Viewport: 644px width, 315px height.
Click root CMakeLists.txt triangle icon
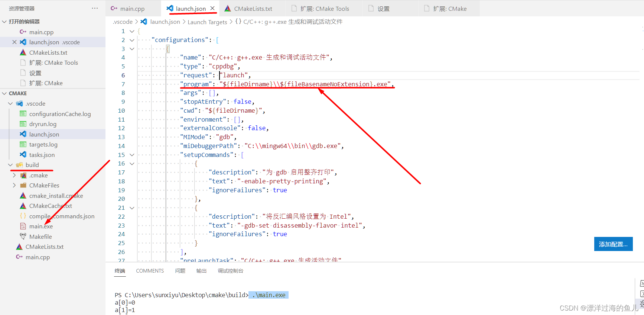tap(19, 247)
